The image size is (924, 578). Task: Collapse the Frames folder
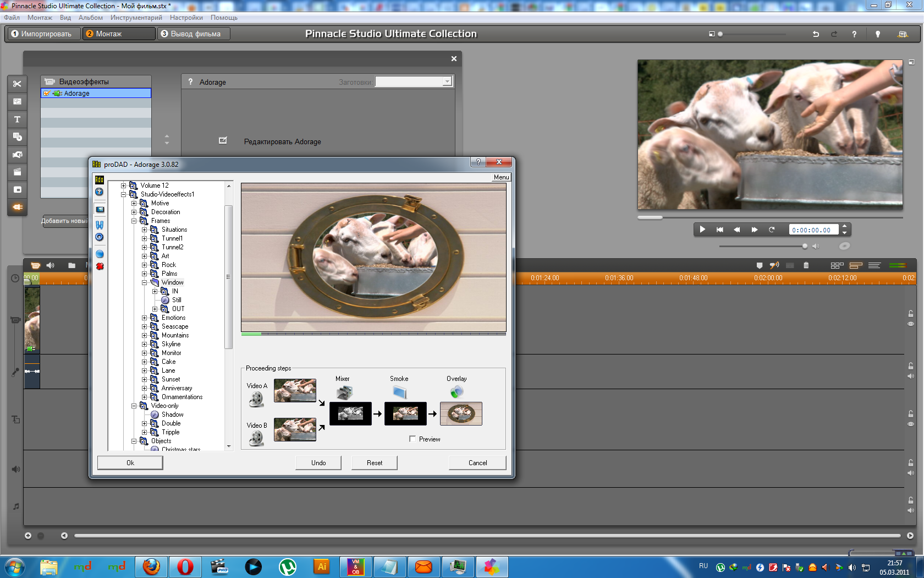click(134, 221)
